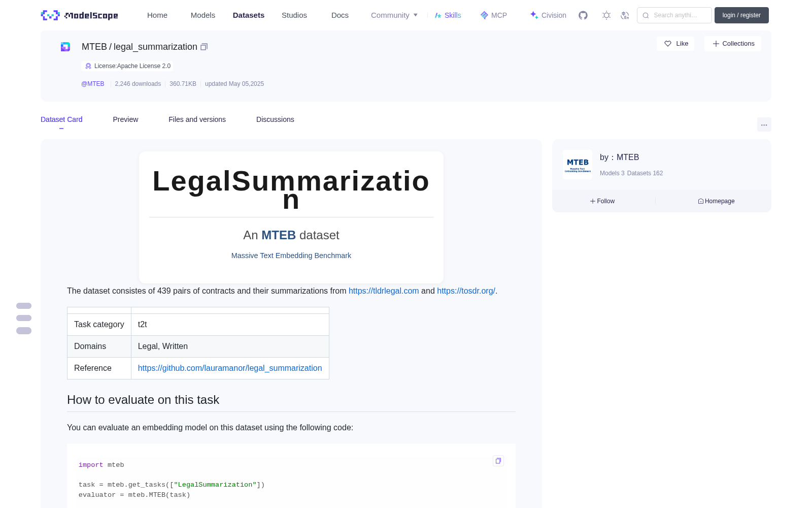Image resolution: width=812 pixels, height=508 pixels.
Task: Open the @MTEB owner link
Action: tap(93, 84)
